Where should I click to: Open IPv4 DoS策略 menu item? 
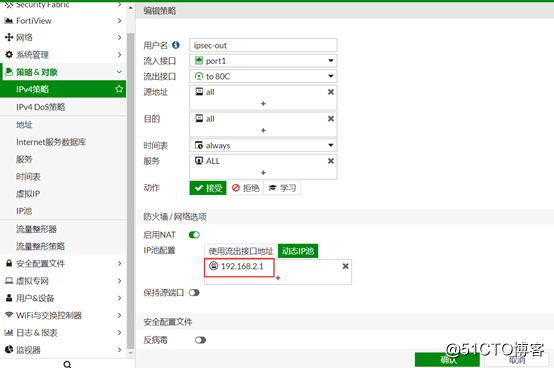(x=63, y=107)
